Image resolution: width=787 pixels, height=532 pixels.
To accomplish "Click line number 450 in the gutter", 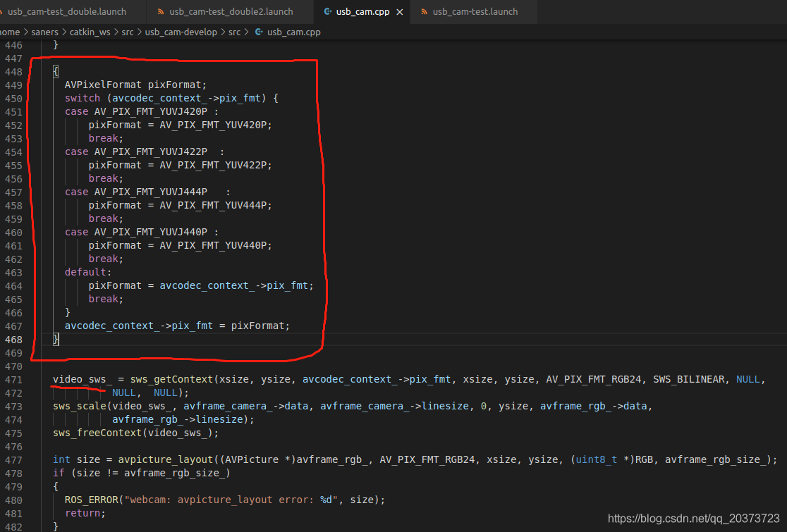I will pos(13,98).
